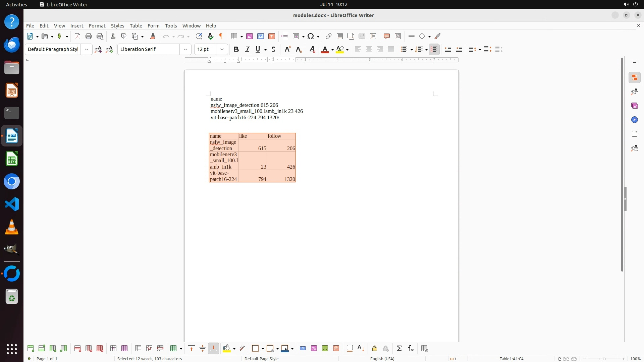This screenshot has width=644, height=362.
Task: Click the Insert Hyperlink icon
Action: [x=329, y=36]
